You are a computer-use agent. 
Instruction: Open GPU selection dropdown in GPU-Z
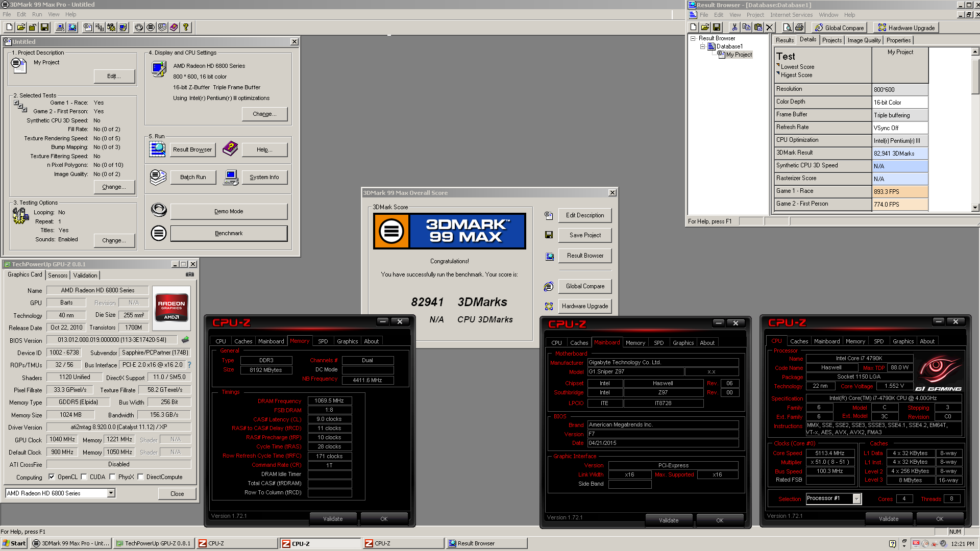tap(111, 493)
